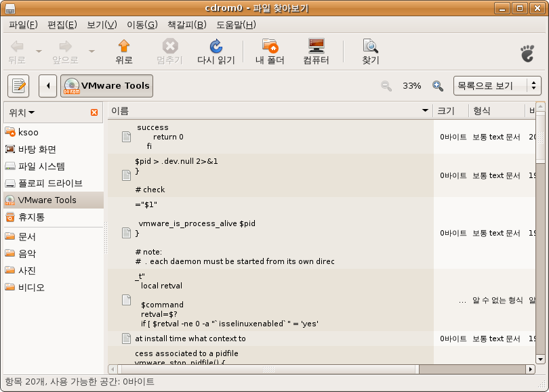
Task: Click the 앞으로 forward arrow icon
Action: 66,46
